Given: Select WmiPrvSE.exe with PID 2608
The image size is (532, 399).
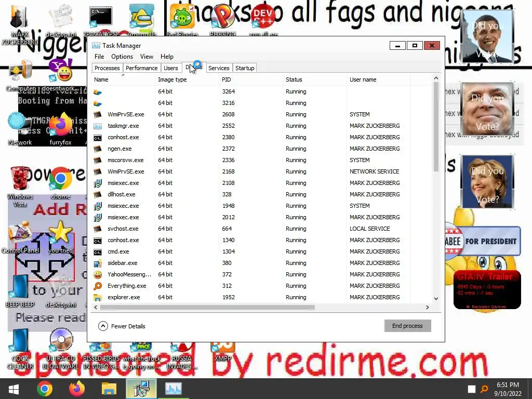Looking at the screenshot, I should point(251,114).
